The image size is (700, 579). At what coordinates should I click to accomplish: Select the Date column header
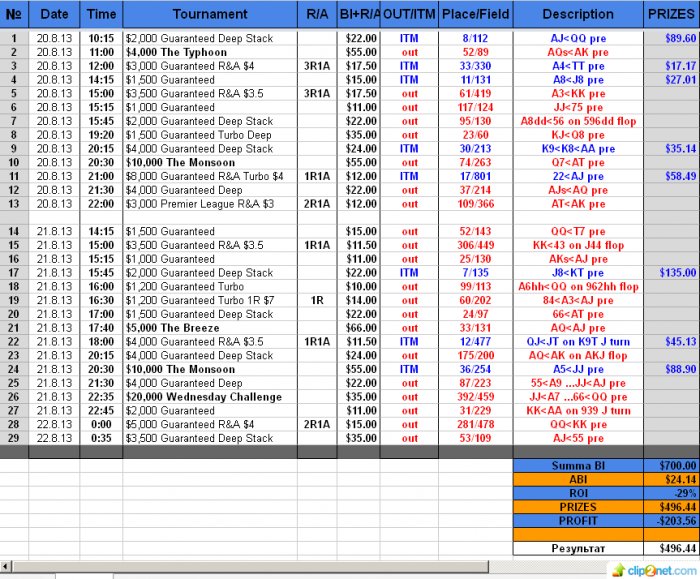click(x=54, y=14)
